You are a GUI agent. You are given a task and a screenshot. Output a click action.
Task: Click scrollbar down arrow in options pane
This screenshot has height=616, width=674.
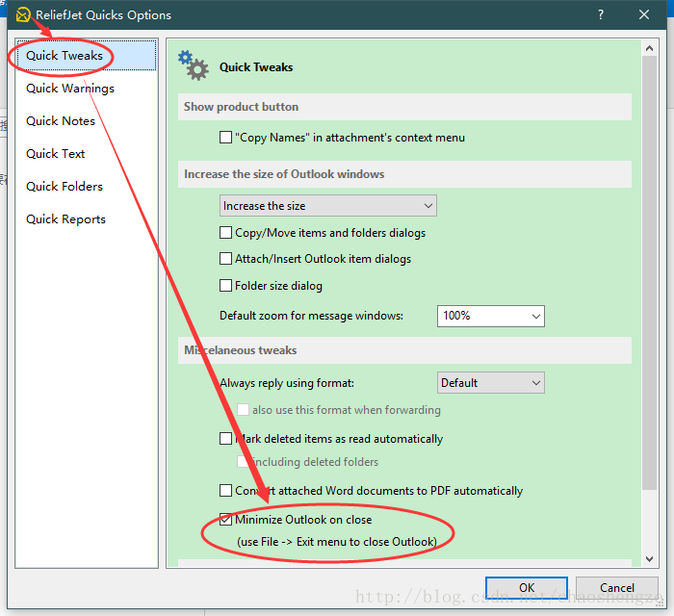[x=649, y=559]
